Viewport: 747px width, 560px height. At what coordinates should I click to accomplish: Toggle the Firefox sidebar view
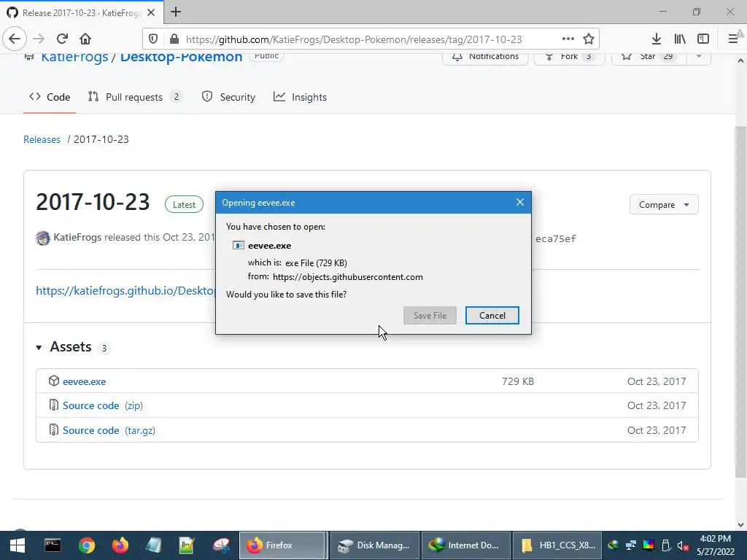(703, 39)
